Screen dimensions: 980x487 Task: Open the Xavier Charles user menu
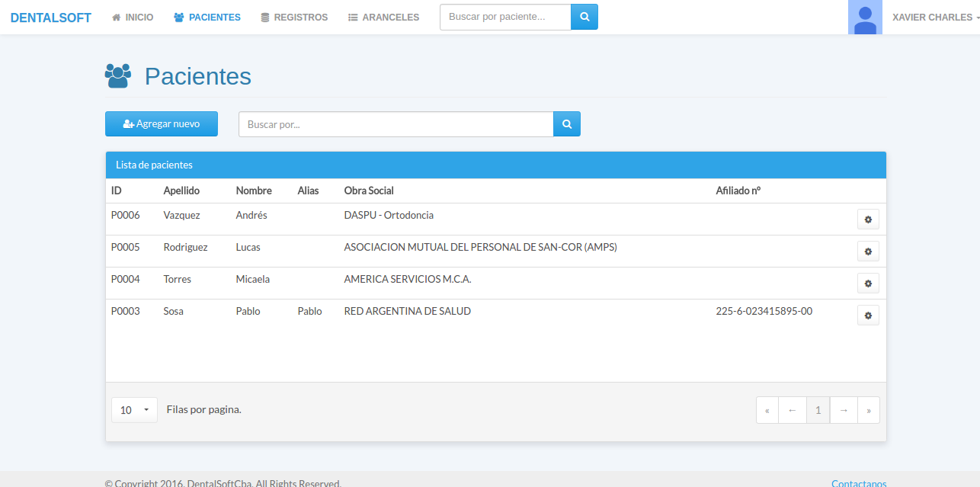click(935, 18)
